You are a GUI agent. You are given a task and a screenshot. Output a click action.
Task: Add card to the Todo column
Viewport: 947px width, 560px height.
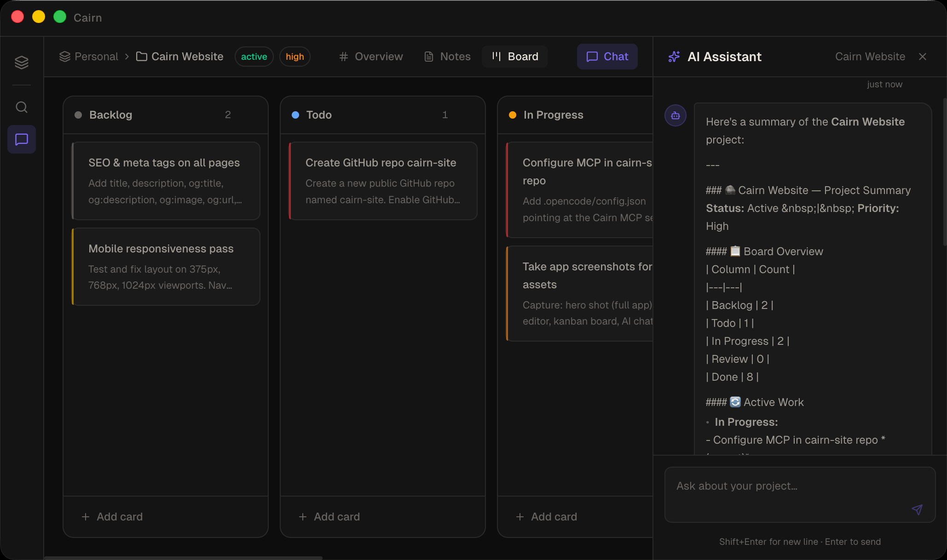tap(329, 517)
